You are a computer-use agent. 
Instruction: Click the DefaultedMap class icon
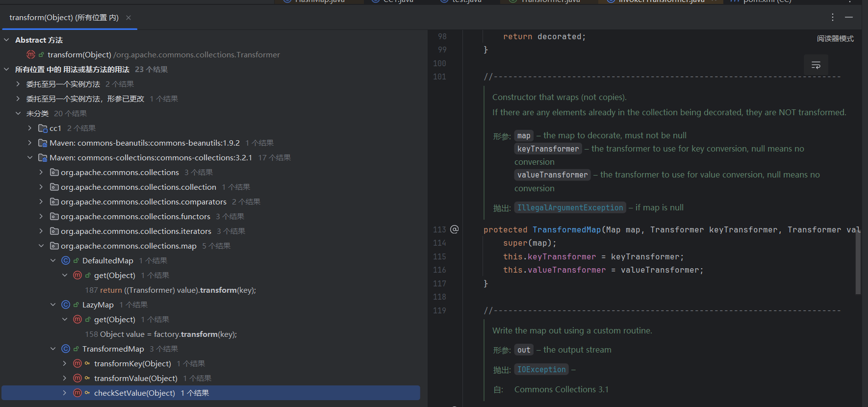pyautogui.click(x=66, y=260)
